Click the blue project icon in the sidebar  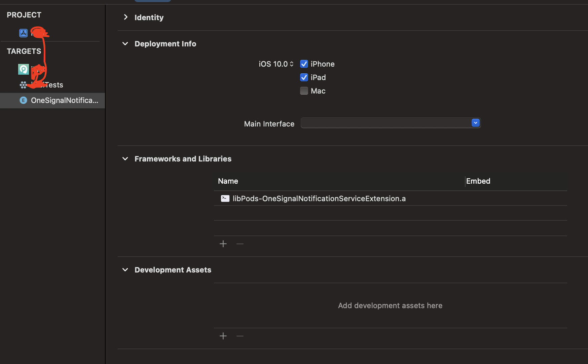point(23,33)
